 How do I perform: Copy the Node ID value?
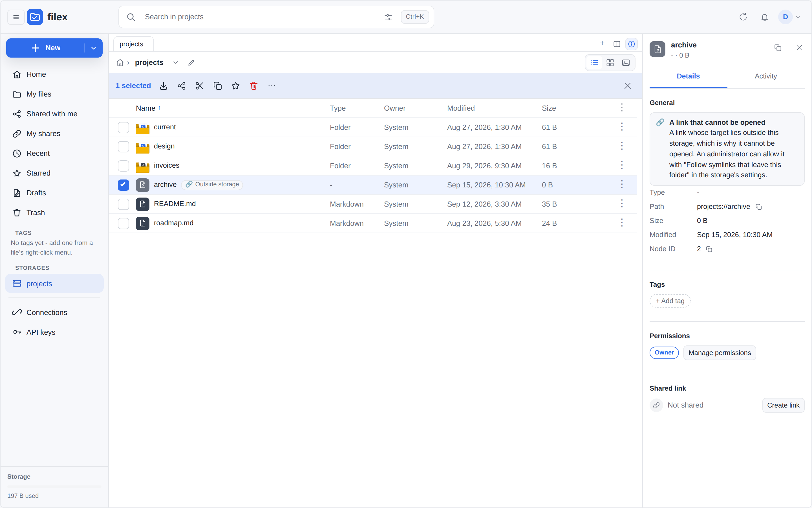pos(709,249)
